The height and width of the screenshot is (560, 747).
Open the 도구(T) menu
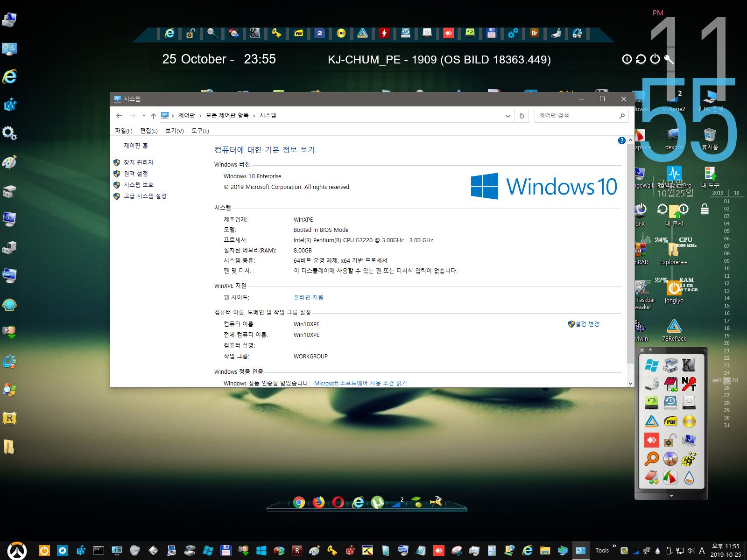pos(200,131)
